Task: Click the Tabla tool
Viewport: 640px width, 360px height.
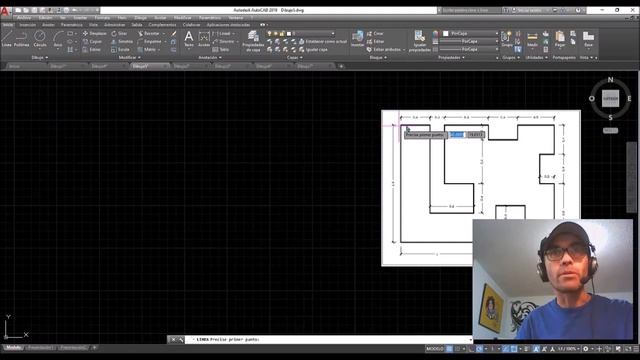Action: click(x=221, y=49)
